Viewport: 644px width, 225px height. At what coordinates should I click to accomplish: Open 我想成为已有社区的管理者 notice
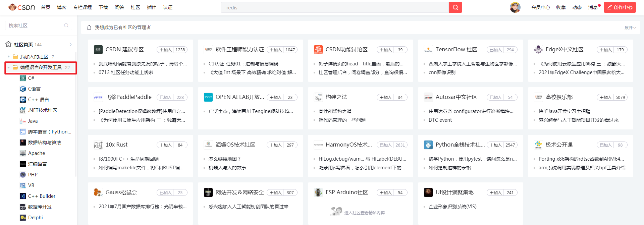123,27
